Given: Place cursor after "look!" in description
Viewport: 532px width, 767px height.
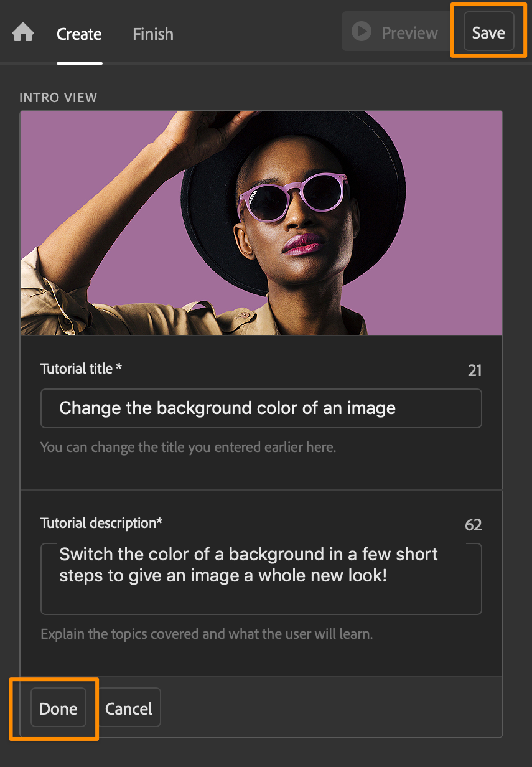Looking at the screenshot, I should pos(388,575).
